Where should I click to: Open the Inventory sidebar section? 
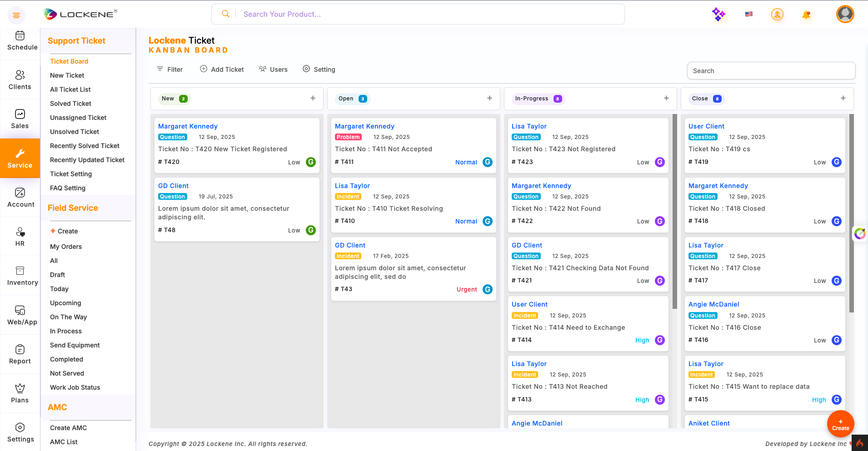(x=20, y=276)
